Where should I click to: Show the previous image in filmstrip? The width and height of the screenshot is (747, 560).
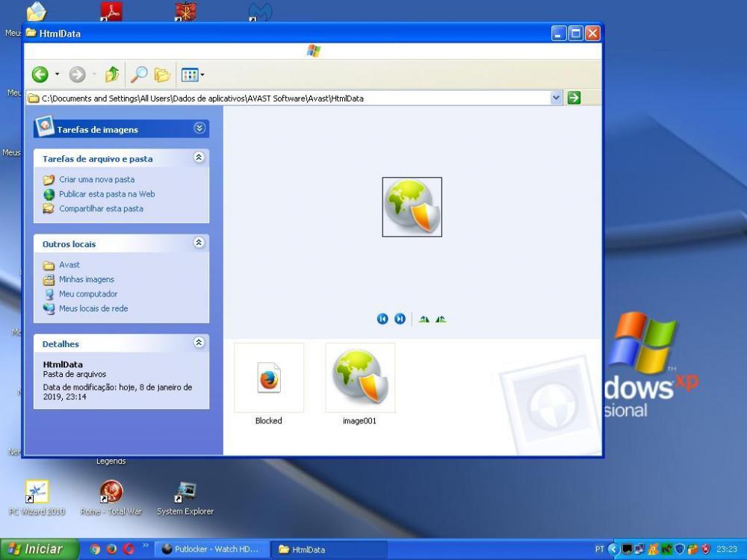point(382,319)
